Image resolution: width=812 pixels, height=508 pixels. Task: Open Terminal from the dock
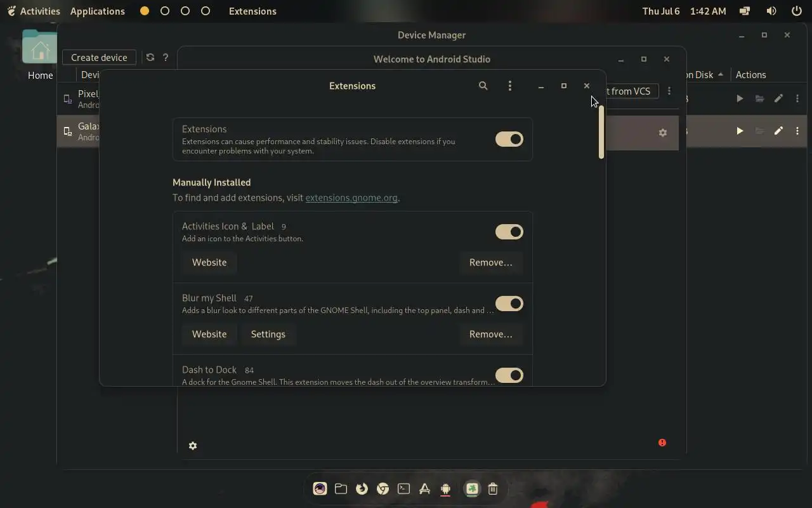click(x=403, y=488)
